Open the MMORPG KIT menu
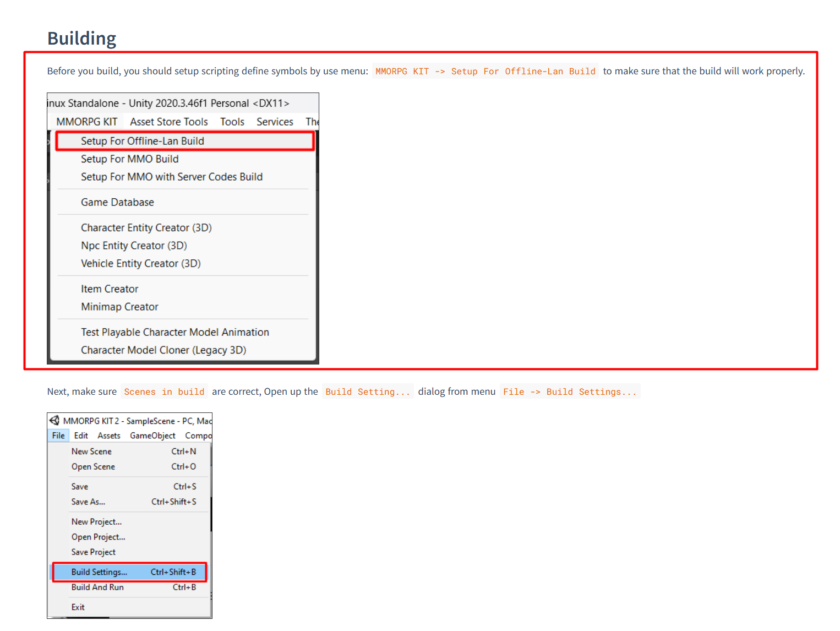Viewport: 840px width, 631px height. pyautogui.click(x=86, y=122)
